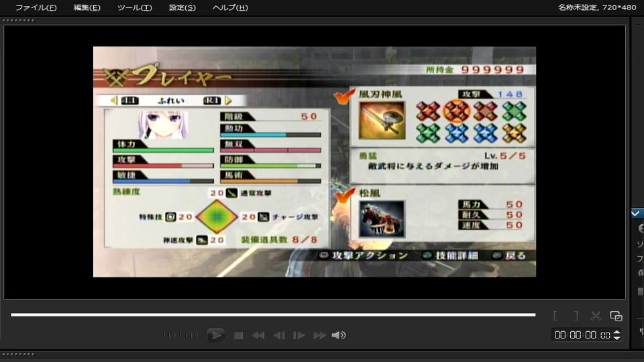Click the Lv. 5/5 text in preview

[504, 156]
